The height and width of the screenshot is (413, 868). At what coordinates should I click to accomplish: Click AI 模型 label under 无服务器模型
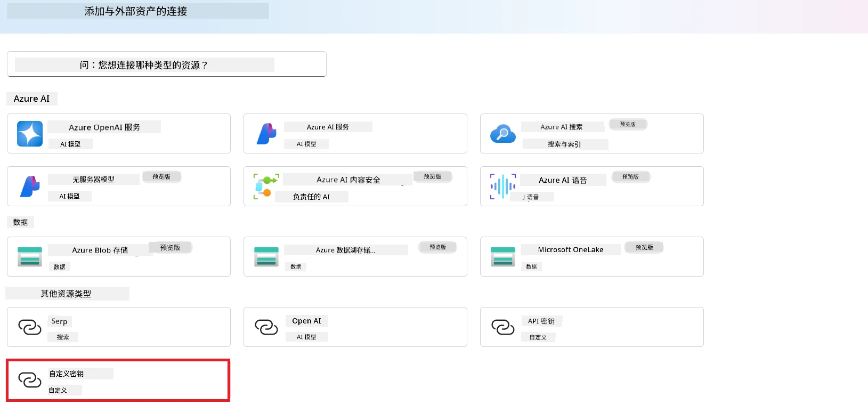(x=69, y=196)
